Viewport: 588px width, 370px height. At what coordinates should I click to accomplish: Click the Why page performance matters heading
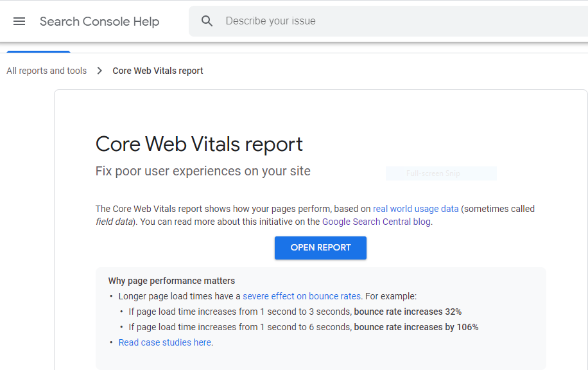(x=171, y=281)
